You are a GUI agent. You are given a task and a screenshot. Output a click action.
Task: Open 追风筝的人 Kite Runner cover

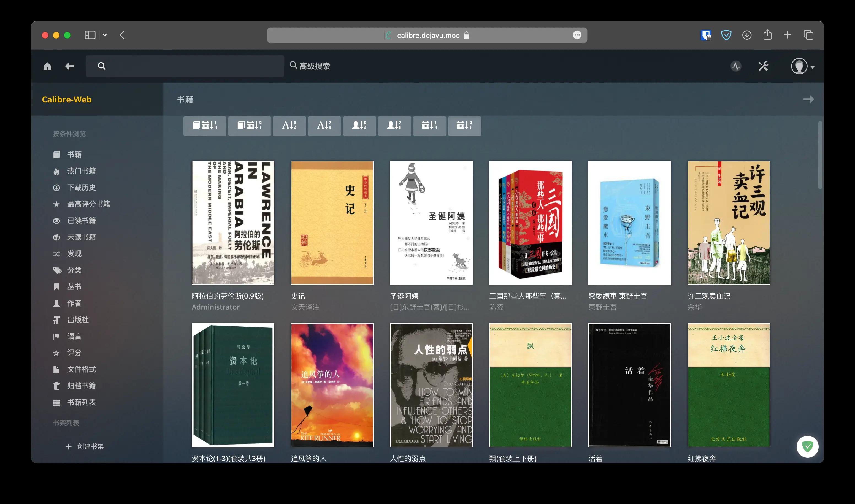332,385
